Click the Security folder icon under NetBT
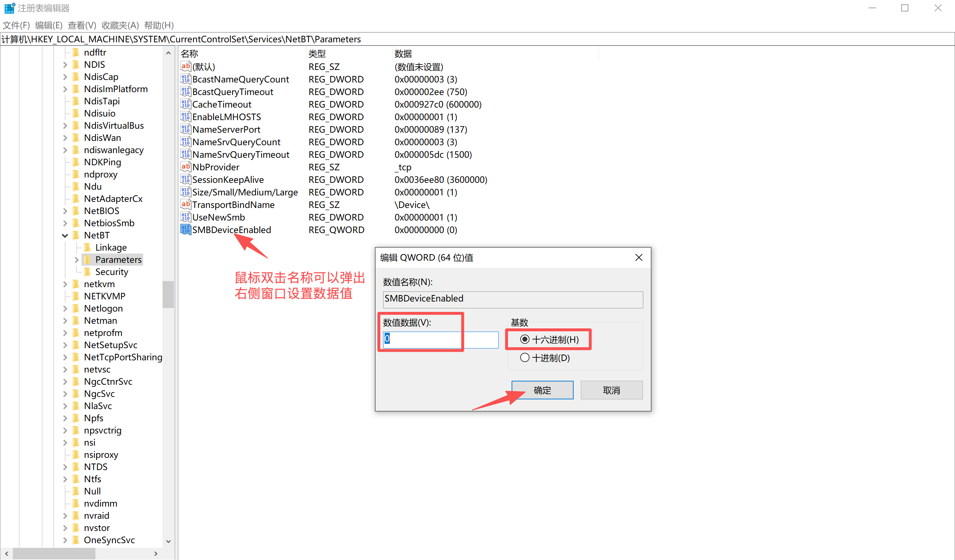Screen dimensions: 955x560 tap(88, 272)
